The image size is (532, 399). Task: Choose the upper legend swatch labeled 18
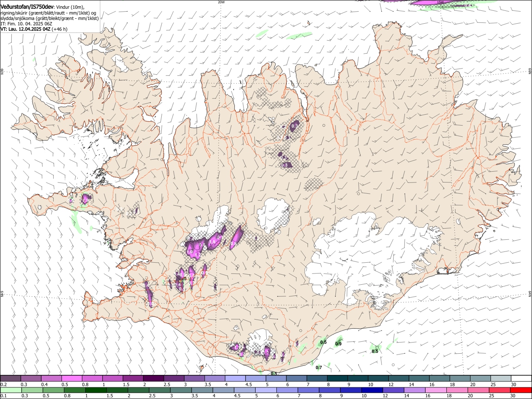click(460, 378)
